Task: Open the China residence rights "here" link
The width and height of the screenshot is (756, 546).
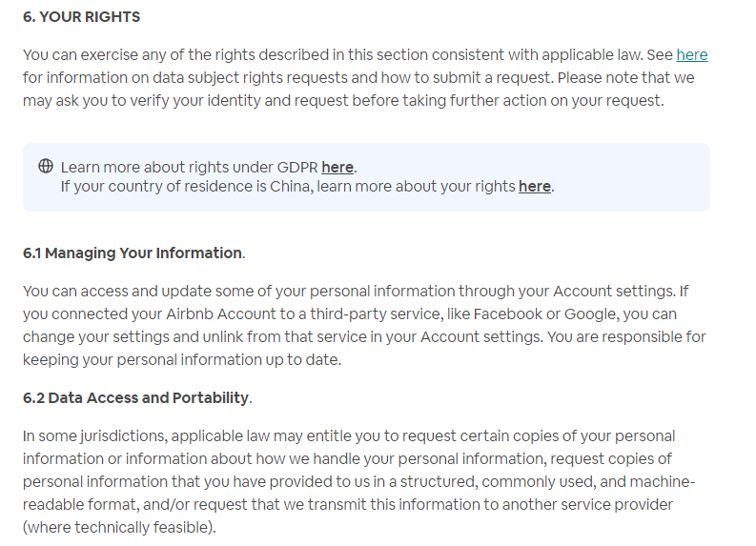Action: (x=535, y=187)
